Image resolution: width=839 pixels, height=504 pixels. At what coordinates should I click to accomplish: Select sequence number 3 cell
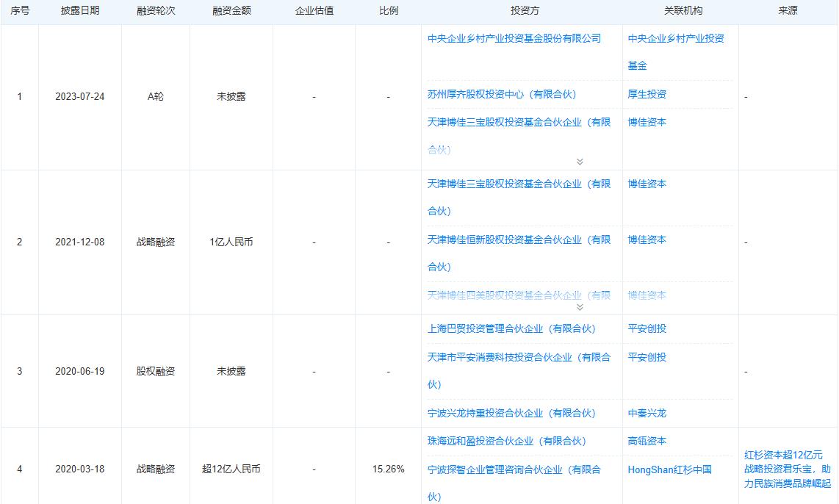[x=20, y=371]
